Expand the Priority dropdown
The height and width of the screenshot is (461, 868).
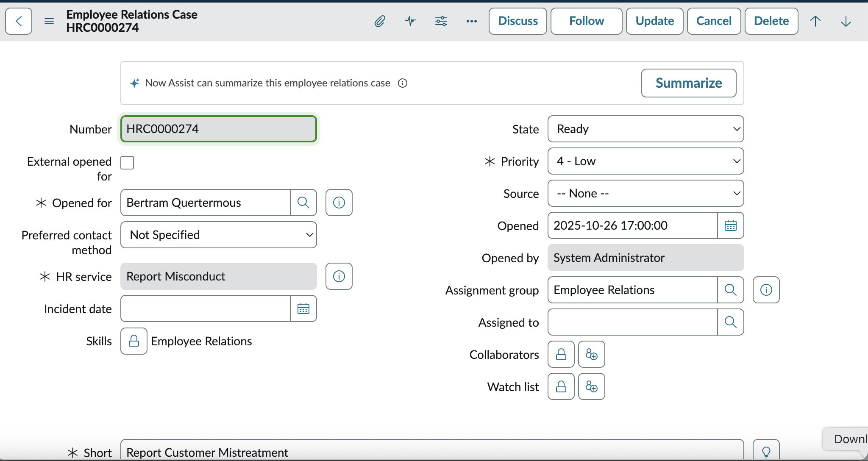pyautogui.click(x=646, y=161)
